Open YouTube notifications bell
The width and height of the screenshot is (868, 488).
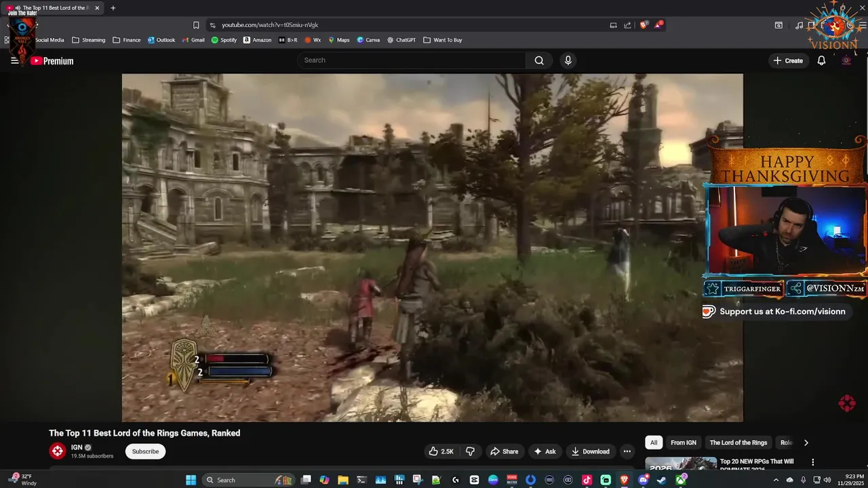821,60
